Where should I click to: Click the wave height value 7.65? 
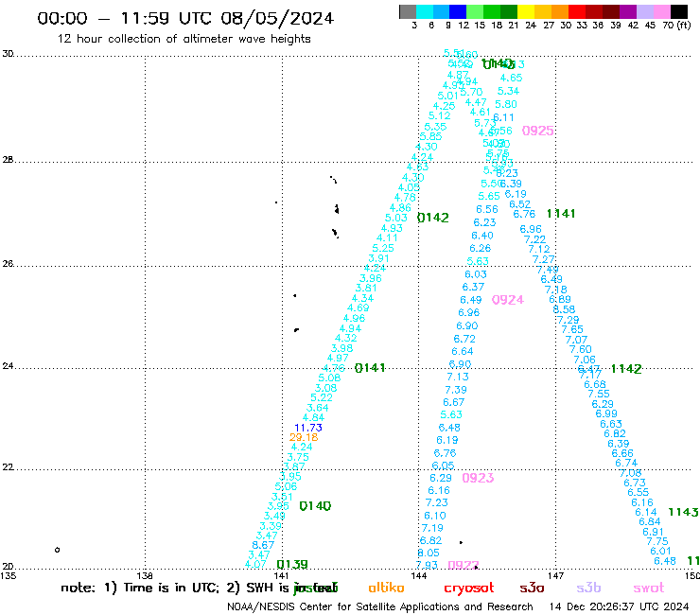[572, 329]
